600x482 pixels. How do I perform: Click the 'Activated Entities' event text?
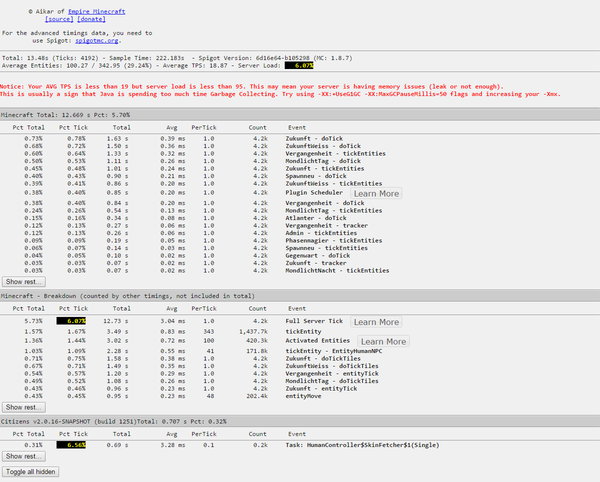pyautogui.click(x=318, y=341)
